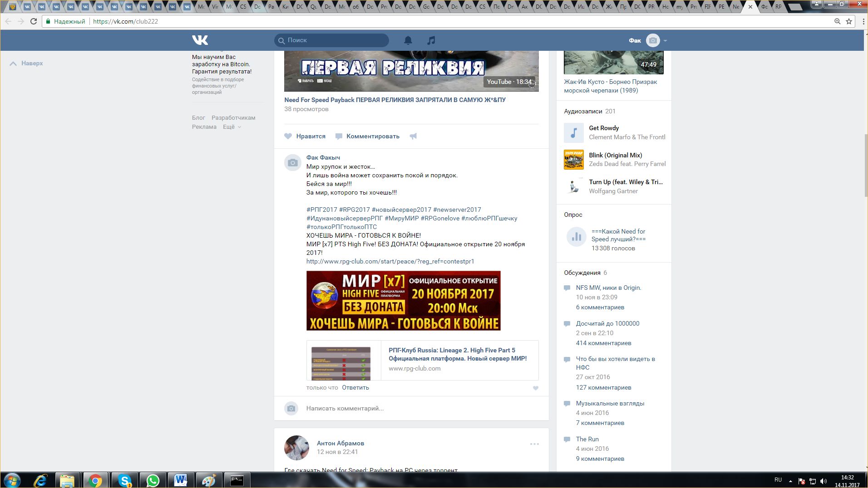Click Комментировать under the video post
The width and height of the screenshot is (868, 488).
click(373, 136)
